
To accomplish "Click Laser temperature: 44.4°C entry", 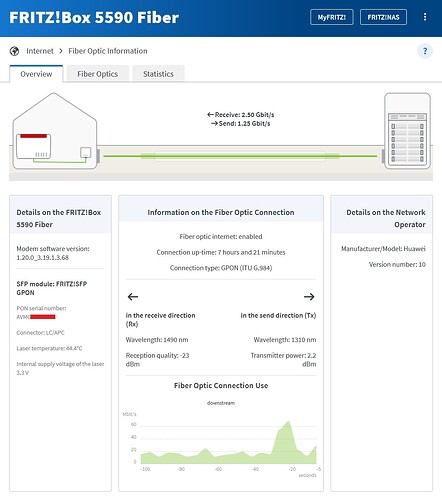I will click(49, 348).
